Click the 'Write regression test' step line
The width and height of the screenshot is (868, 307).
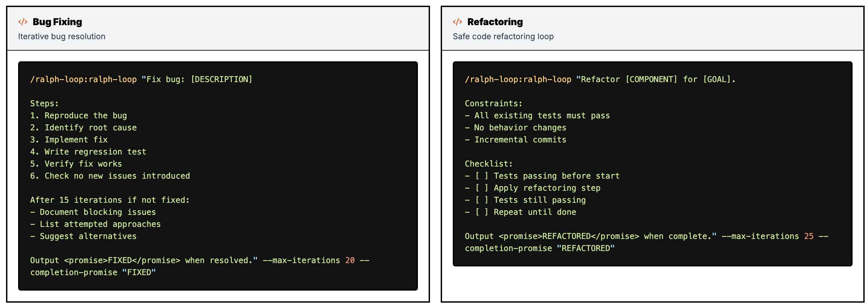click(x=88, y=152)
